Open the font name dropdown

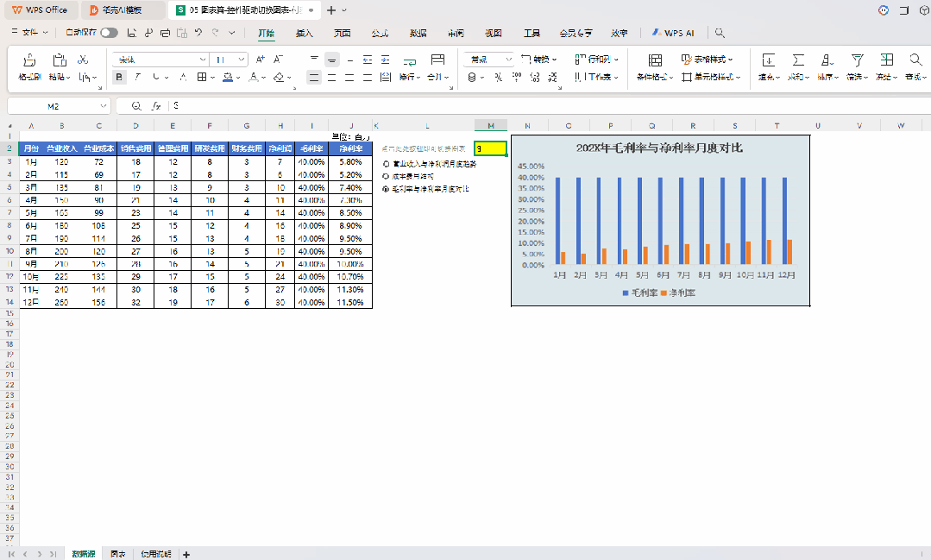click(x=203, y=60)
